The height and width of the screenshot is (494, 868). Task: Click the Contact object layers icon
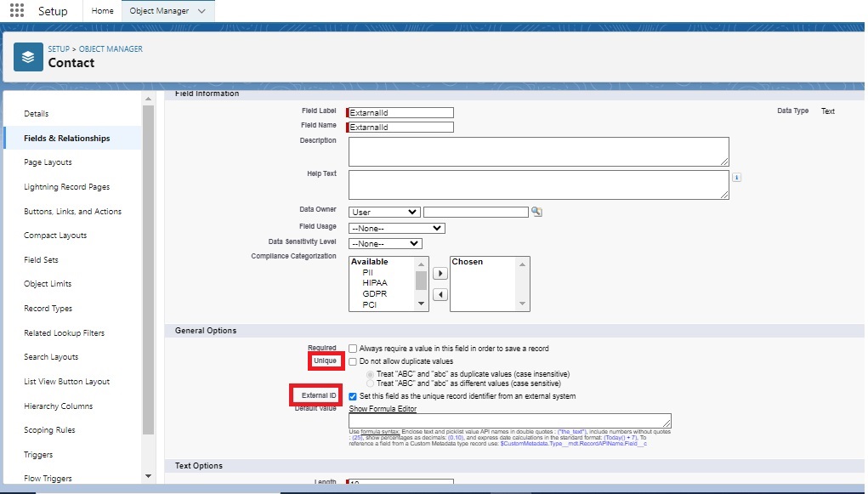pos(28,57)
